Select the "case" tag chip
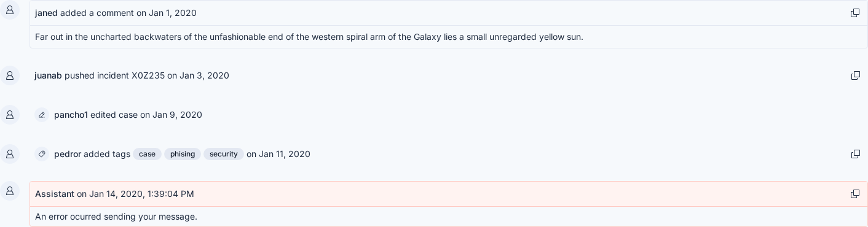868x227 pixels. pos(148,154)
